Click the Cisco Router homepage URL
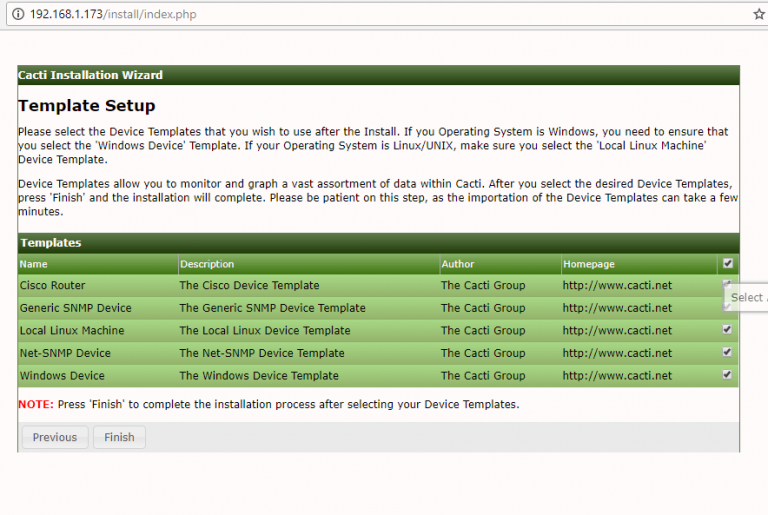Image resolution: width=768 pixels, height=515 pixels. pyautogui.click(x=617, y=285)
